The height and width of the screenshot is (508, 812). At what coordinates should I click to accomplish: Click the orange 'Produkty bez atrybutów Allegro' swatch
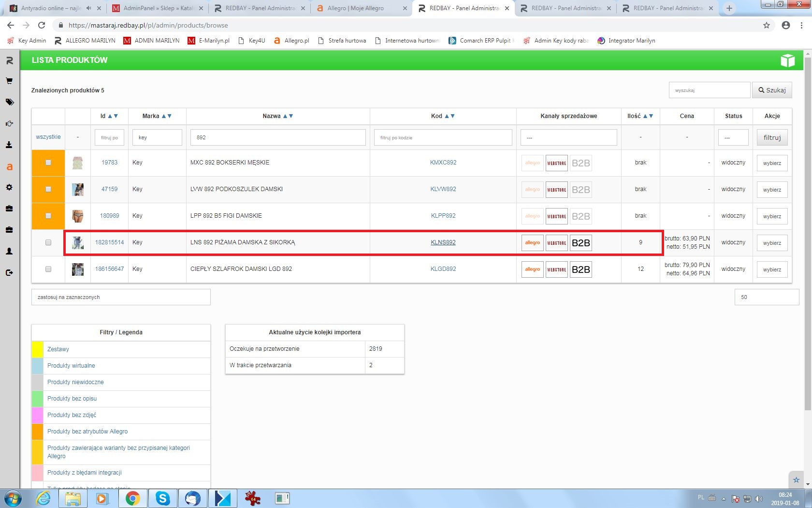(37, 432)
